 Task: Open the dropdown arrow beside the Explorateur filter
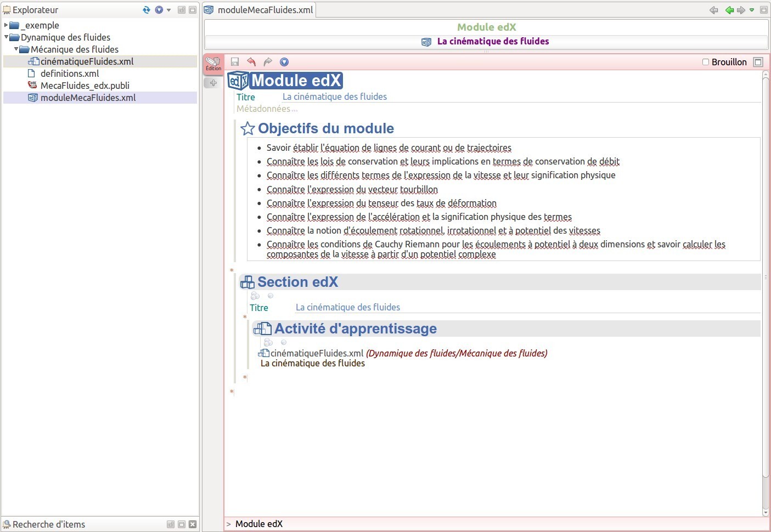168,10
